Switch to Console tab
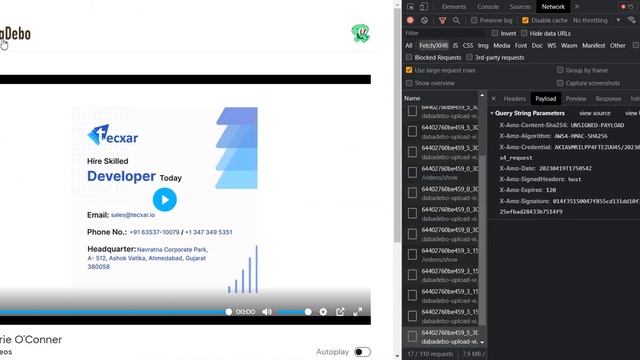 (488, 7)
